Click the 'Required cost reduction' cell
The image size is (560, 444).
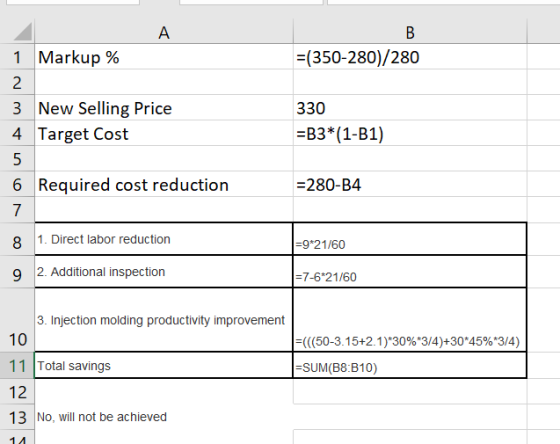click(164, 184)
